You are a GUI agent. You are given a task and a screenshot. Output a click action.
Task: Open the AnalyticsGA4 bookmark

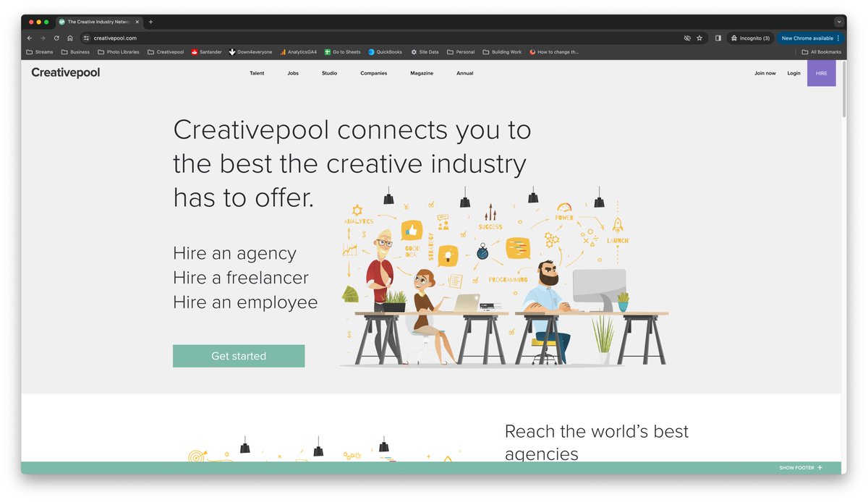coord(298,52)
